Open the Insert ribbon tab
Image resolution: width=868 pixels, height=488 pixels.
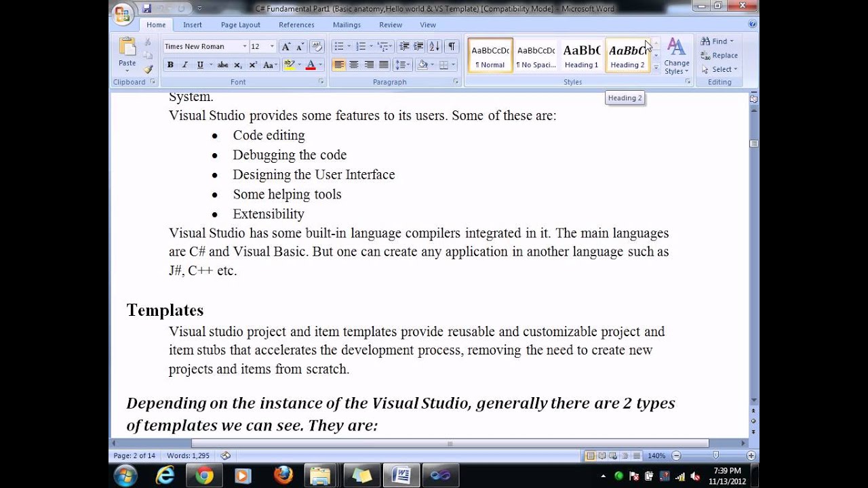coord(193,25)
